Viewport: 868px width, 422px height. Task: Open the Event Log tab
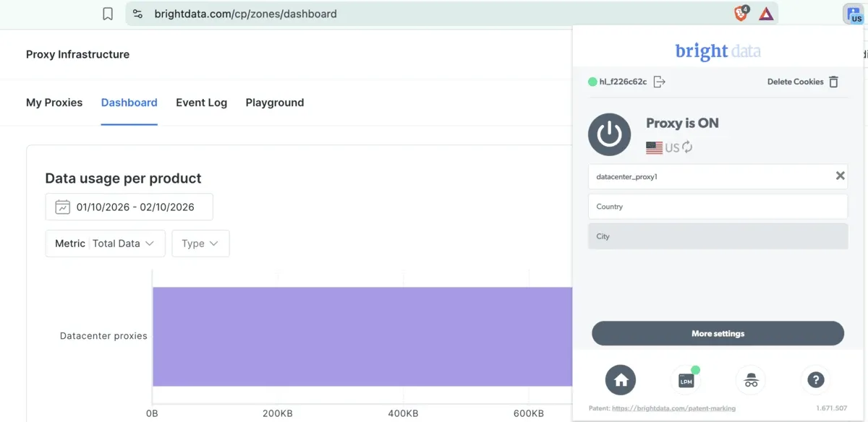(x=201, y=103)
